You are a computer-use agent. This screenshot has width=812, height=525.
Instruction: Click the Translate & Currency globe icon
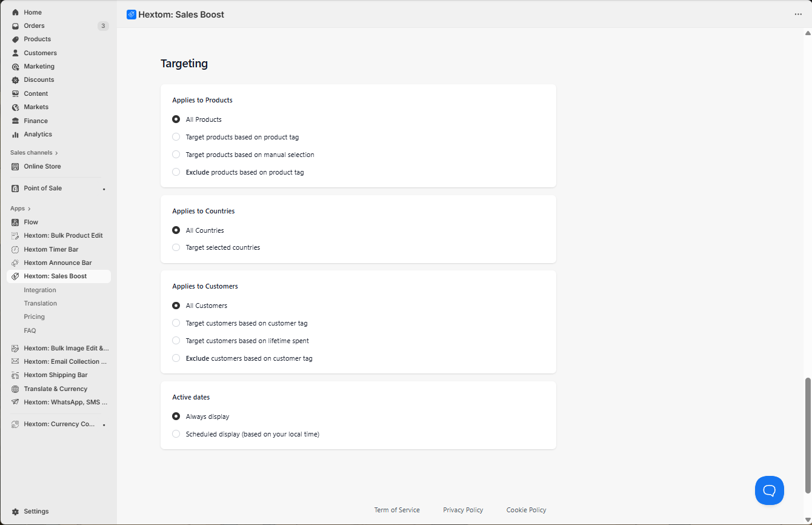[x=16, y=389]
